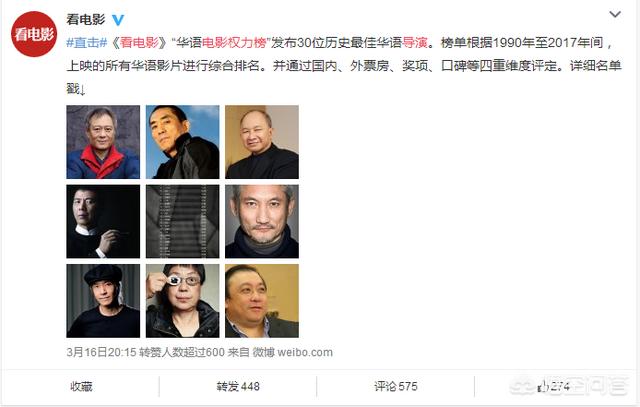Open photo of person holding lens to eye
Viewport: 640px width, 407px height.
(182, 301)
